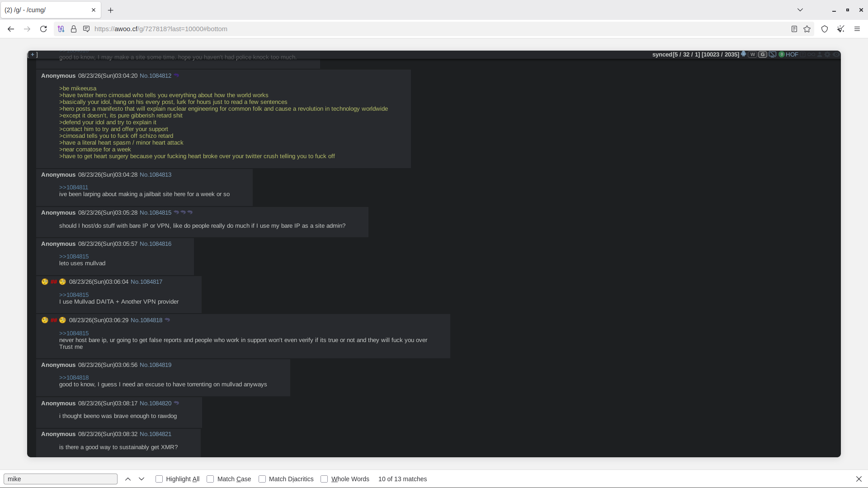Viewport: 868px width, 488px height.
Task: Toggle the G button in thread header
Action: 763,54
